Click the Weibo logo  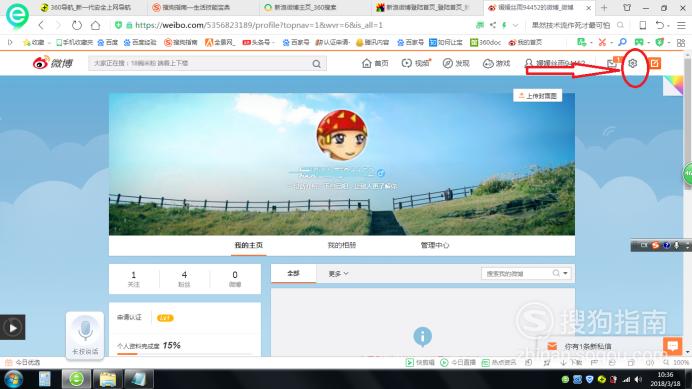pos(53,63)
